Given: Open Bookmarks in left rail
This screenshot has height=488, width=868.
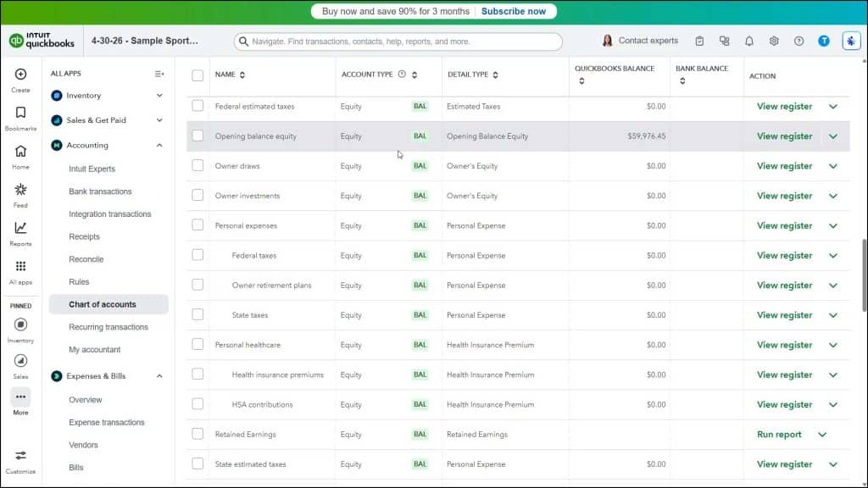Looking at the screenshot, I should pyautogui.click(x=20, y=113).
